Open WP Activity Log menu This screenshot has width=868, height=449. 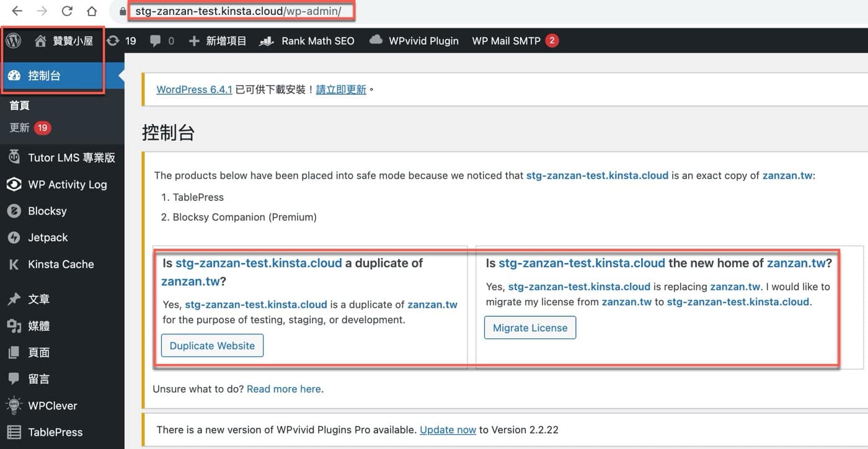pyautogui.click(x=62, y=184)
